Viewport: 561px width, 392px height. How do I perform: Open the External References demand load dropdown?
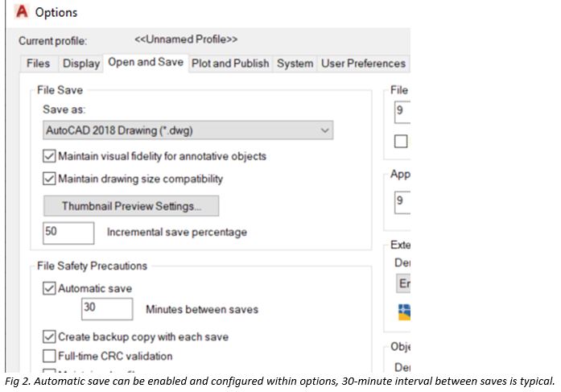(403, 283)
